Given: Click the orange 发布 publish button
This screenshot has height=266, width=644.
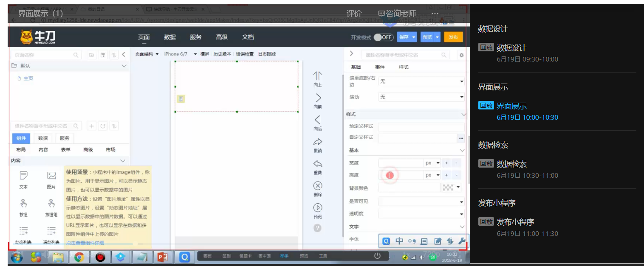Looking at the screenshot, I should (x=453, y=37).
